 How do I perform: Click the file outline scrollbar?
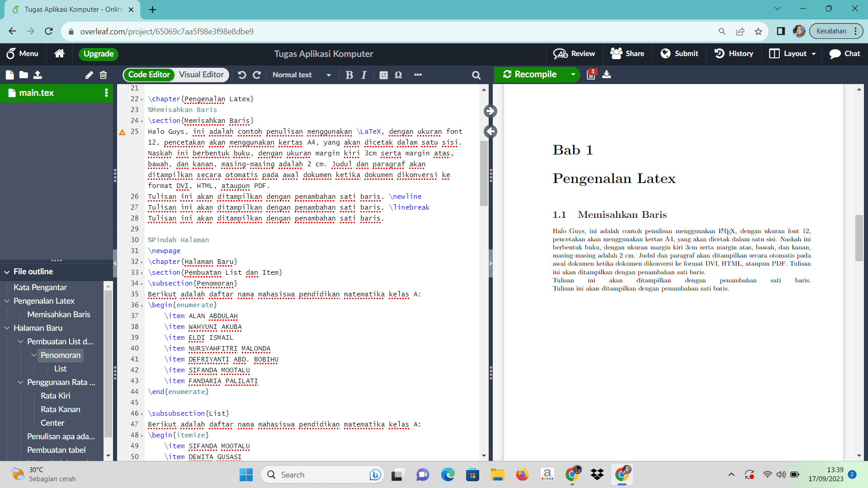[x=108, y=364]
